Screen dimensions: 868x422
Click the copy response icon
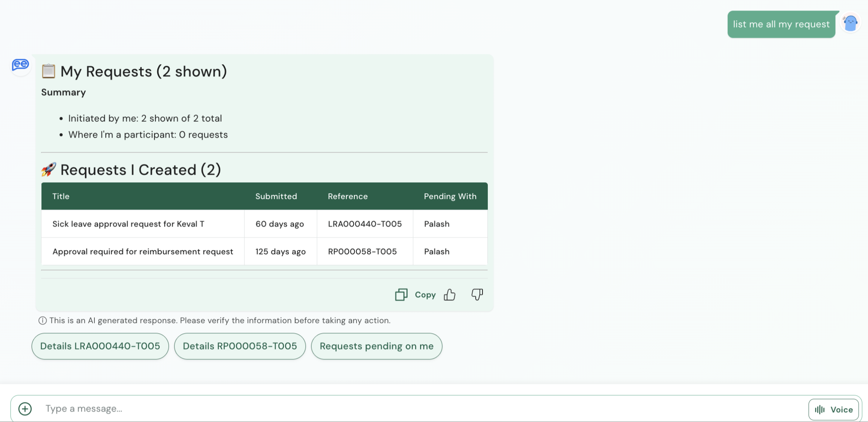click(401, 295)
